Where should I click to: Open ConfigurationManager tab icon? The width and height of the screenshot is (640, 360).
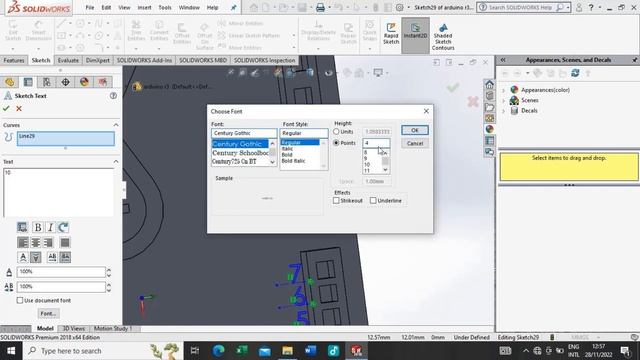point(47,82)
